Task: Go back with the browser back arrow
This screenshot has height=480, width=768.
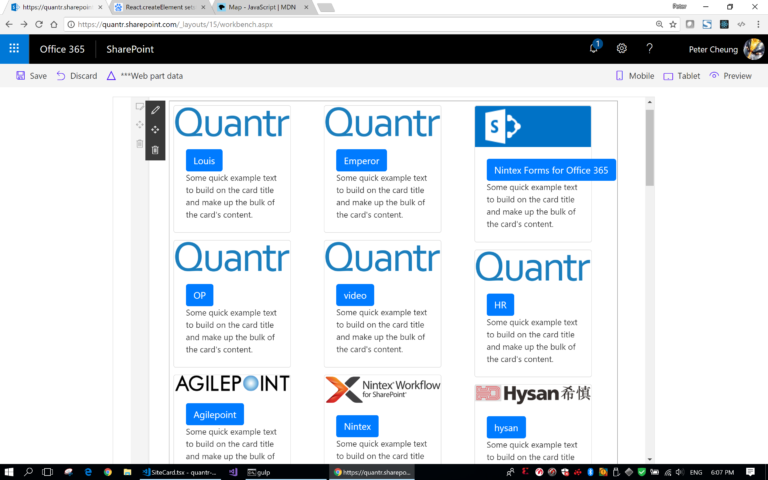Action: coord(9,24)
